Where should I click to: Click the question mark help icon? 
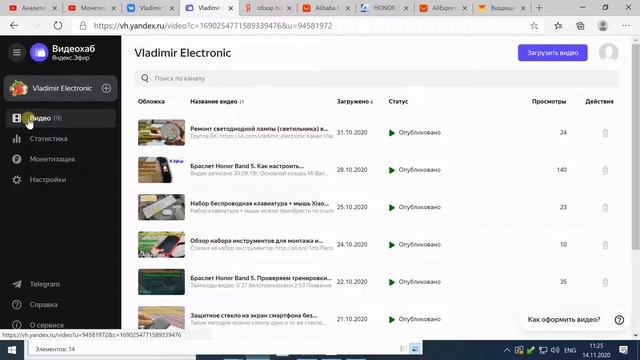[619, 320]
